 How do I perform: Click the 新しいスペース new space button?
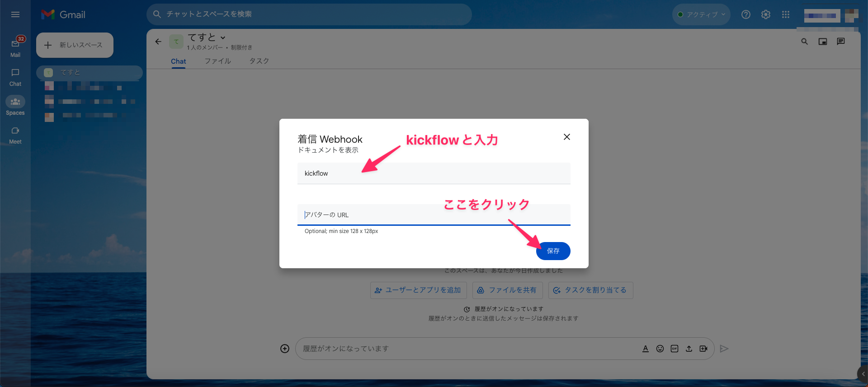pos(75,45)
